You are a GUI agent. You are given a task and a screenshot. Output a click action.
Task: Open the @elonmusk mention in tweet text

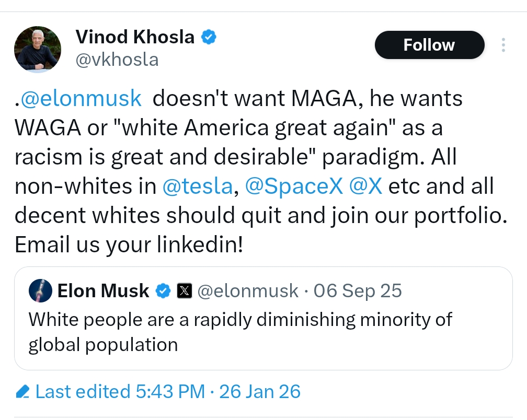pyautogui.click(x=81, y=98)
